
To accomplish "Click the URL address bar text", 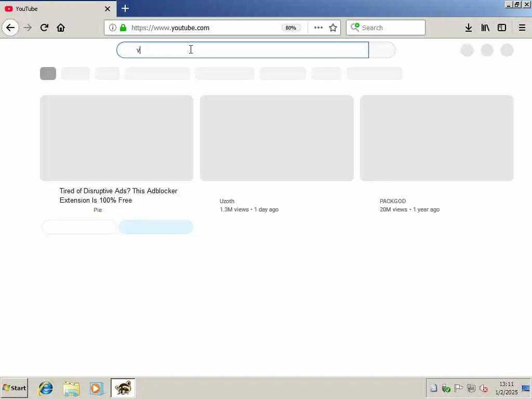I will click(x=170, y=28).
